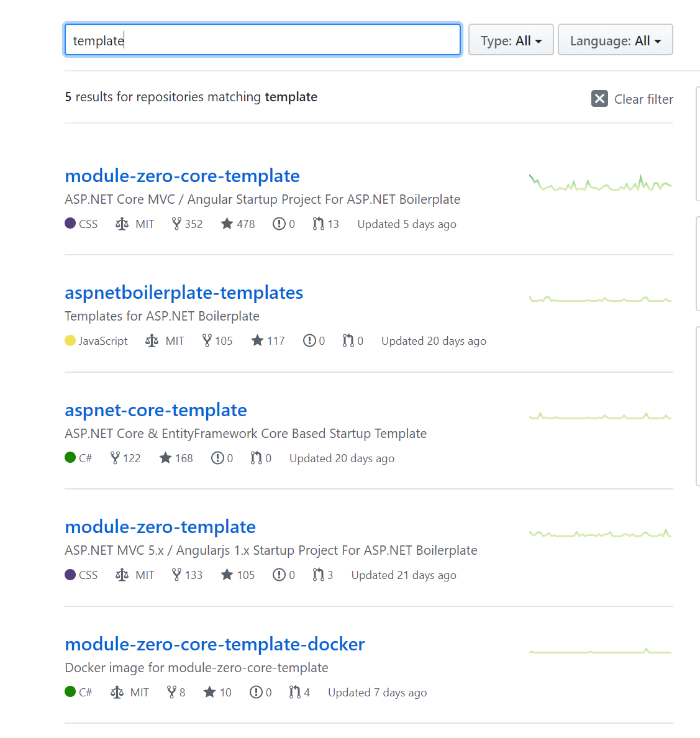This screenshot has width=700, height=738.
Task: Click the X icon to clear the filter
Action: tap(599, 98)
